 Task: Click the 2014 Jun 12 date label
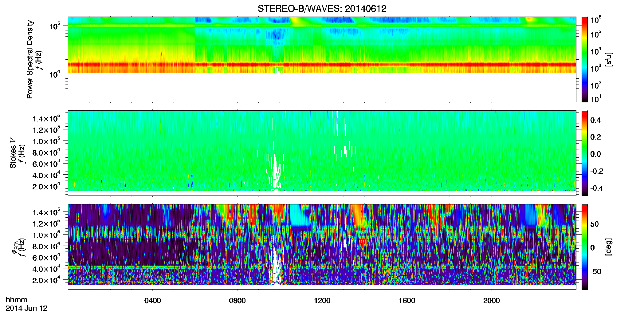click(26, 308)
